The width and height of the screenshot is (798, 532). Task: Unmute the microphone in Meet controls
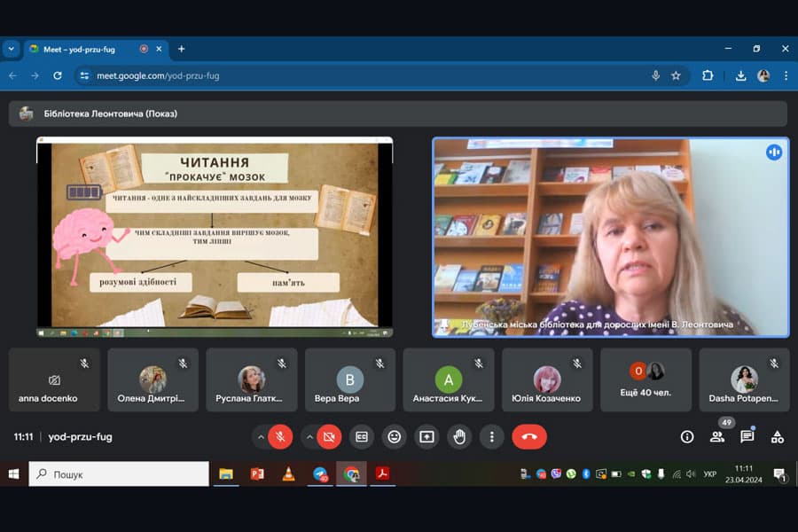tap(280, 436)
